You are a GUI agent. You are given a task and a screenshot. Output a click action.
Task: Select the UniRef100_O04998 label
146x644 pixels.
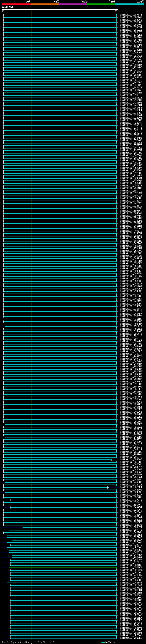pyautogui.click(x=131, y=349)
